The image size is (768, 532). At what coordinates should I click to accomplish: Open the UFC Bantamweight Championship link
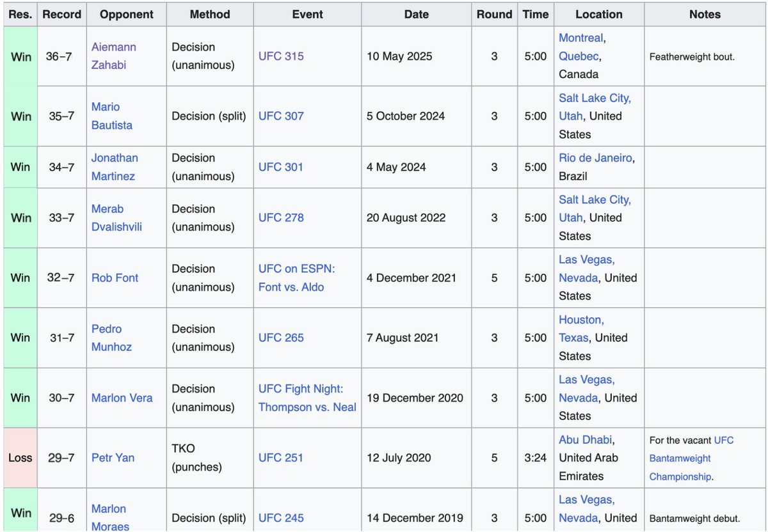(x=692, y=458)
